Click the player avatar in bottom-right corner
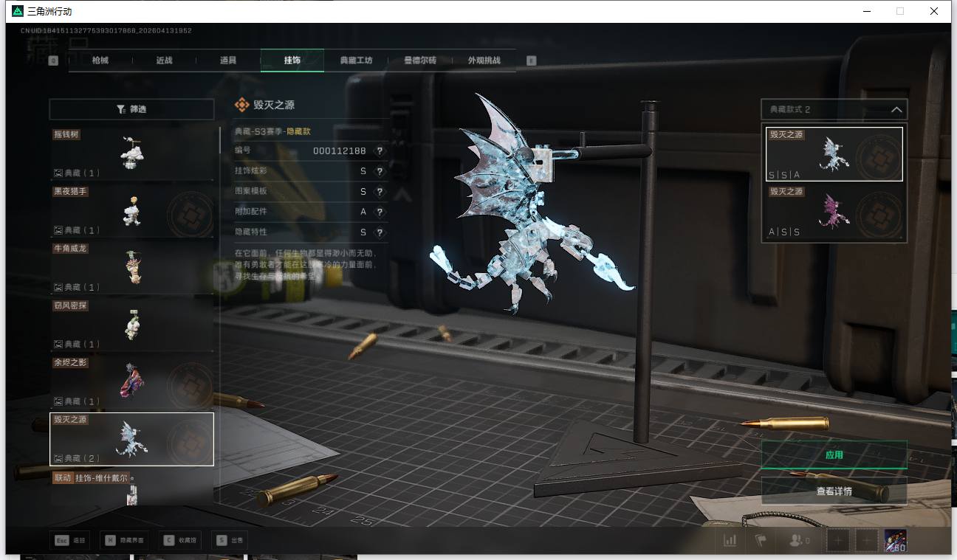This screenshot has width=957, height=560. click(x=895, y=541)
